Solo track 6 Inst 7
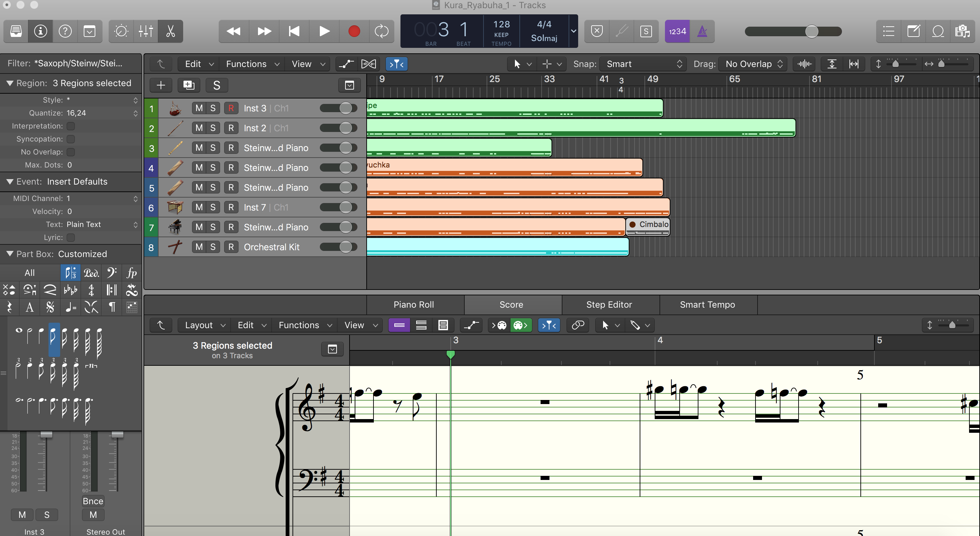 (x=213, y=207)
